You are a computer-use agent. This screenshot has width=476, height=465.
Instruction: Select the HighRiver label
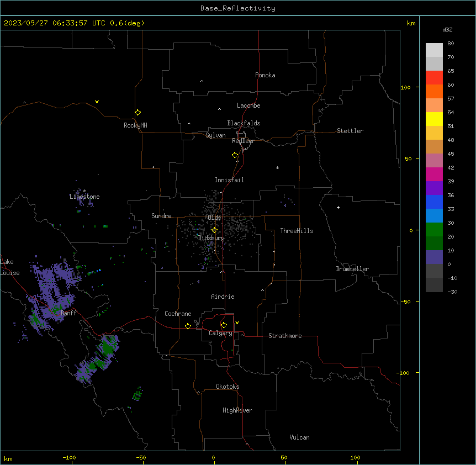[237, 410]
